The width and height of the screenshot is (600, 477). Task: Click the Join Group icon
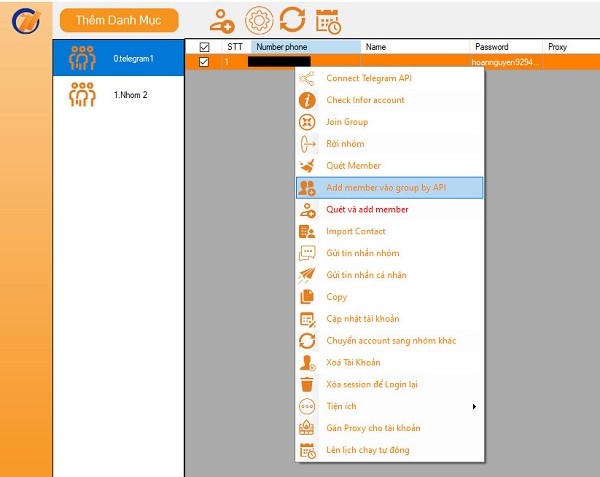[x=307, y=122]
